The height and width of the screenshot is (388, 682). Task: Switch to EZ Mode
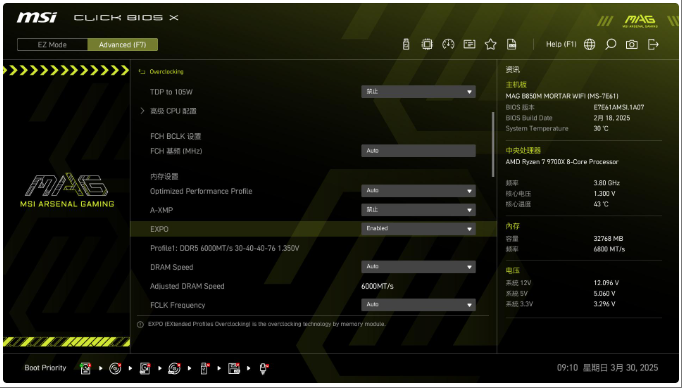(52, 45)
